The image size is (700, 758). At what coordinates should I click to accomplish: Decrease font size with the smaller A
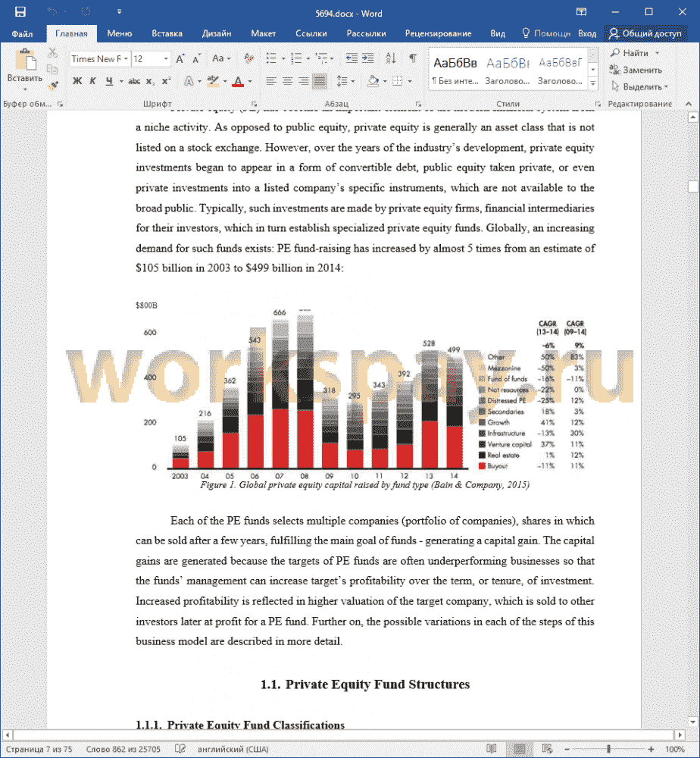(x=195, y=59)
